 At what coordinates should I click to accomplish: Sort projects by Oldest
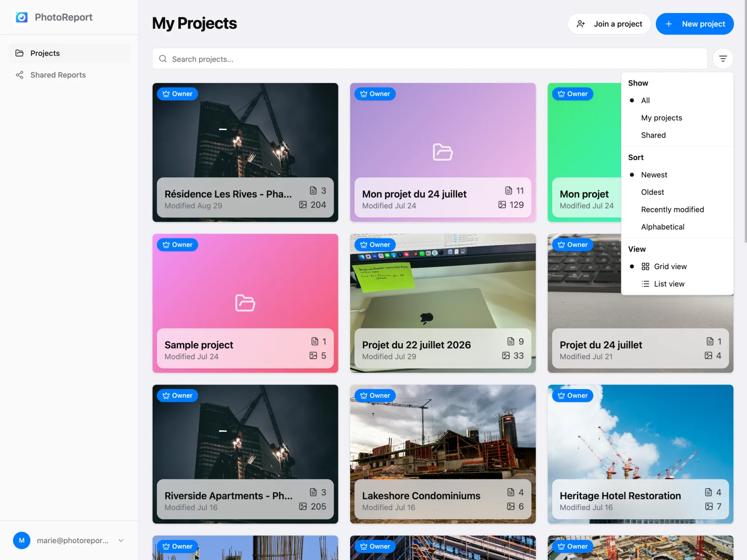click(x=677, y=192)
